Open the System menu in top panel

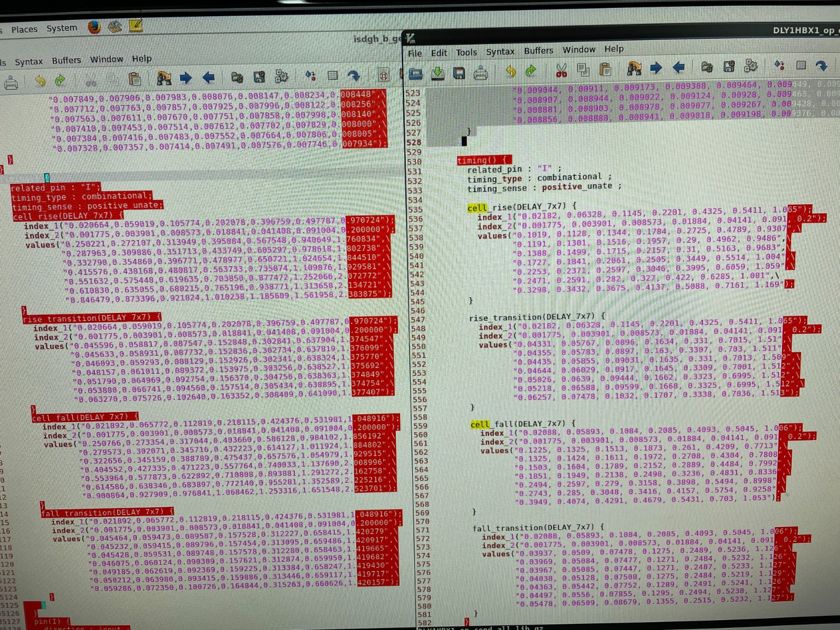click(61, 28)
